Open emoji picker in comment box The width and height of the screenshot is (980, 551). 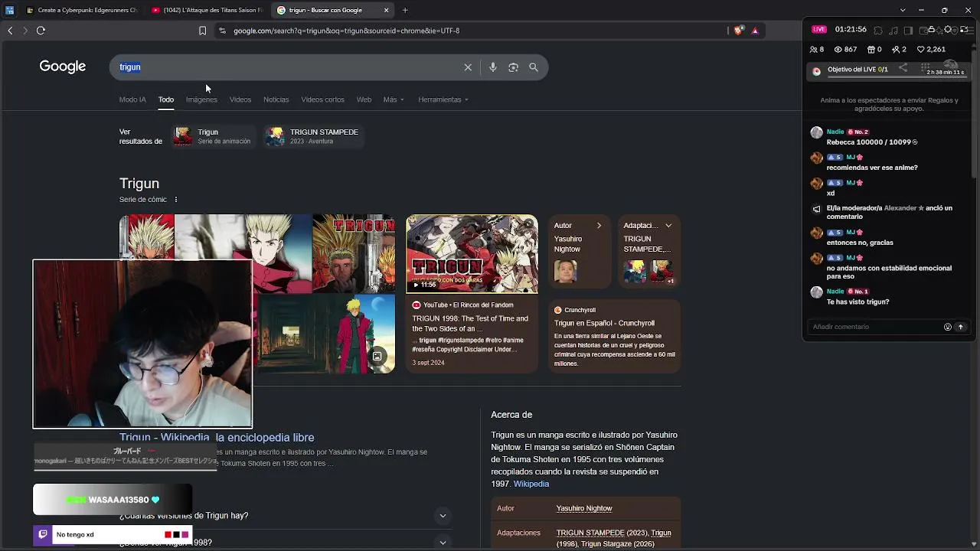point(947,327)
